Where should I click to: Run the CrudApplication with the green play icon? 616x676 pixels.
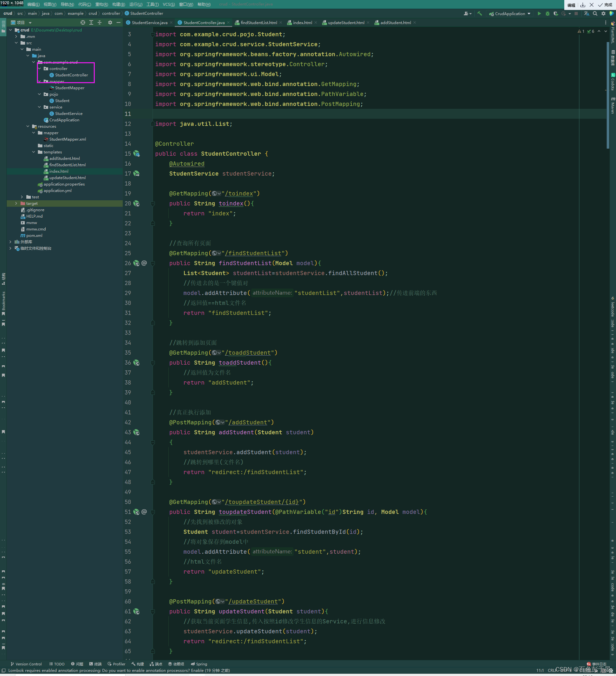click(539, 13)
